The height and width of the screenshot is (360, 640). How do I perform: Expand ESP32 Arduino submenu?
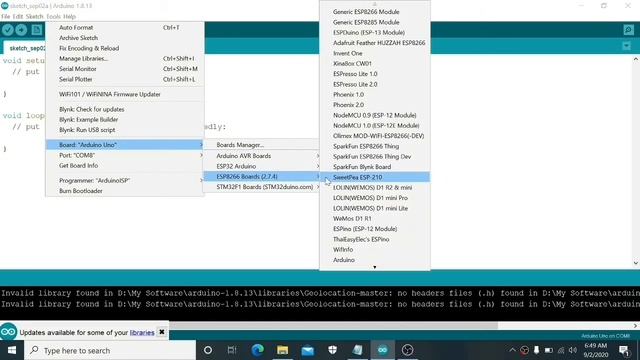pyautogui.click(x=261, y=167)
